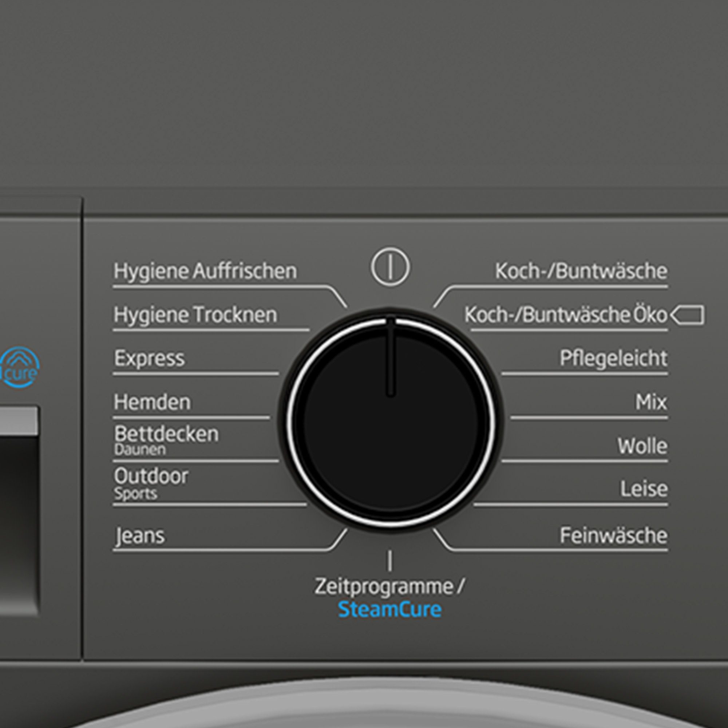This screenshot has height=728, width=728.
Task: Select the Feinwäsche program
Action: coord(613,535)
